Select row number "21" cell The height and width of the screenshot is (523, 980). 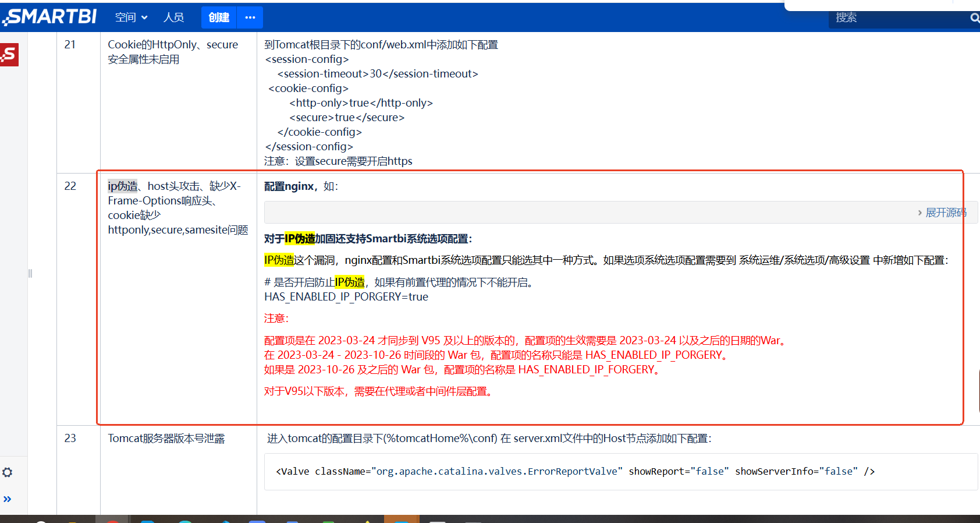pyautogui.click(x=70, y=45)
